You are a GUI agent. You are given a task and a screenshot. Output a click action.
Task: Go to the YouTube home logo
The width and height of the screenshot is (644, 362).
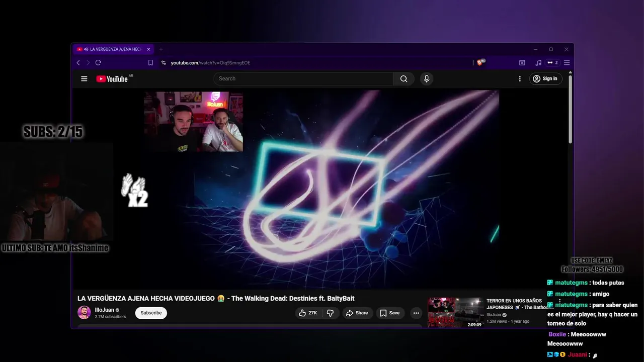[112, 78]
